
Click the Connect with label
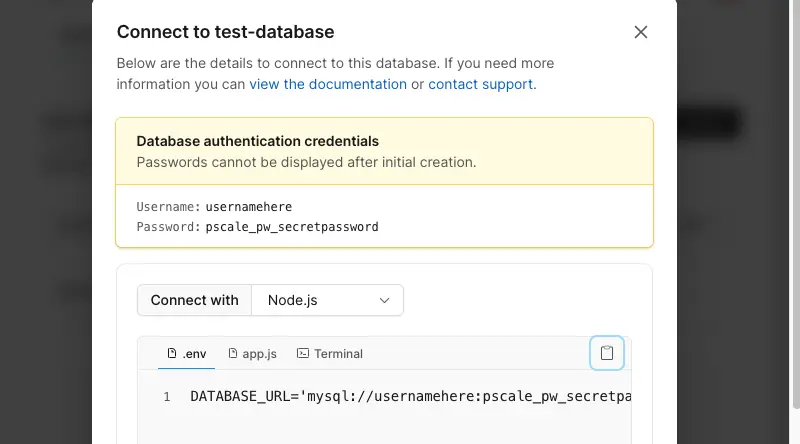click(194, 300)
